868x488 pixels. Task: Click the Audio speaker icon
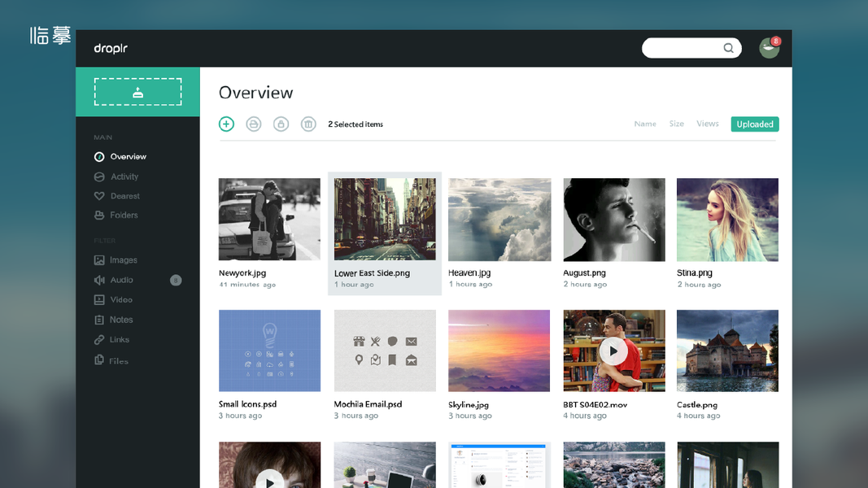99,280
